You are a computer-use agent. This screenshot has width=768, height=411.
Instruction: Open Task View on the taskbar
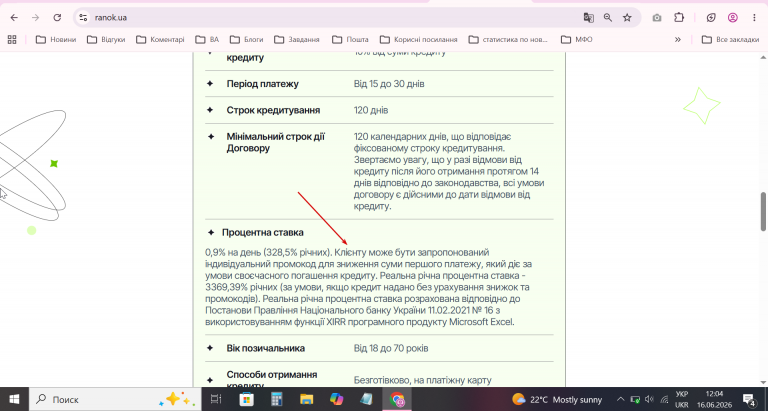(216, 399)
